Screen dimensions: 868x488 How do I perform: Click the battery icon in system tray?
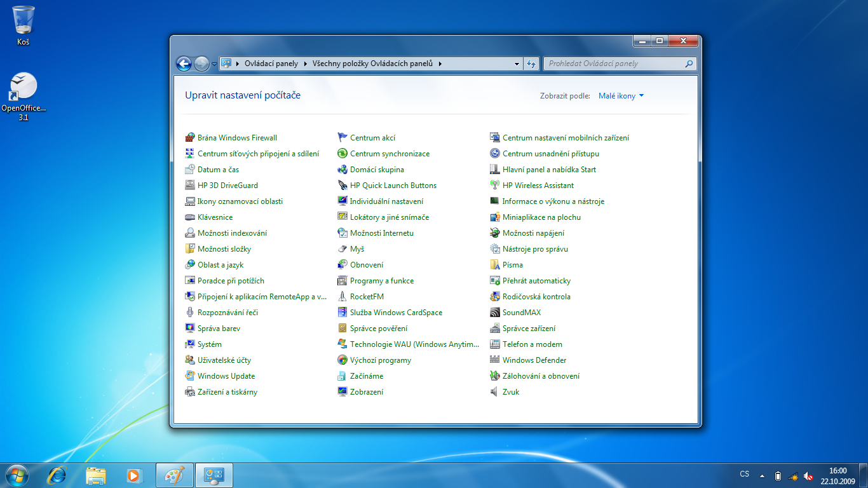click(778, 476)
